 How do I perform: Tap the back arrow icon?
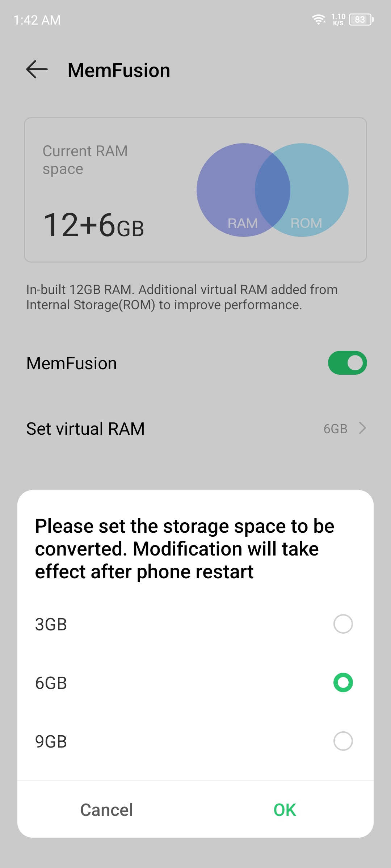37,69
